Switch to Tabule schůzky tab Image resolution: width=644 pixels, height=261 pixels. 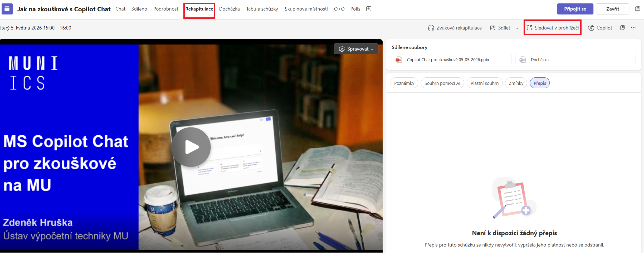coord(262,9)
